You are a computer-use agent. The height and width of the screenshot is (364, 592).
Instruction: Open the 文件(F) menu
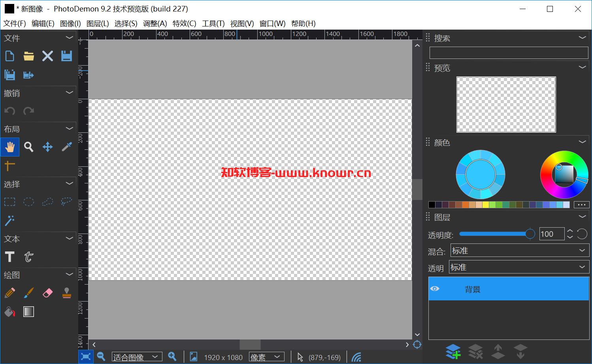15,24
